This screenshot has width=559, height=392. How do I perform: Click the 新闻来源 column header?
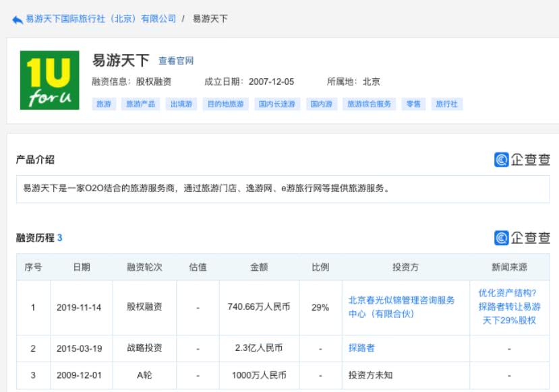pyautogui.click(x=509, y=267)
